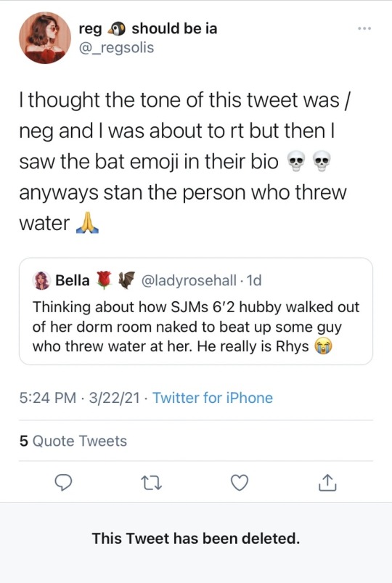Tap the rose emoji next to Bella
This screenshot has height=583, width=392.
tap(104, 280)
